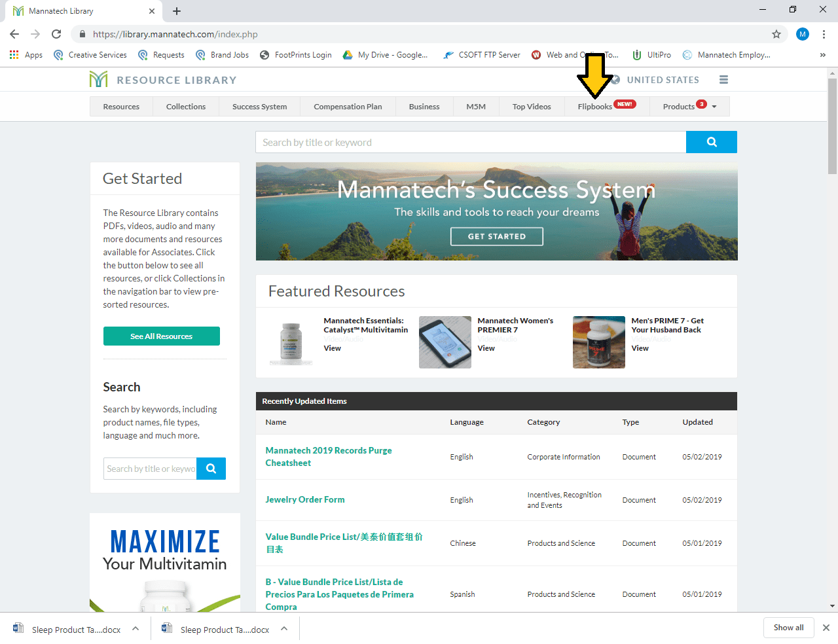Open the Compensation Plan nav tab
Viewport: 838px width, 644px height.
point(348,107)
